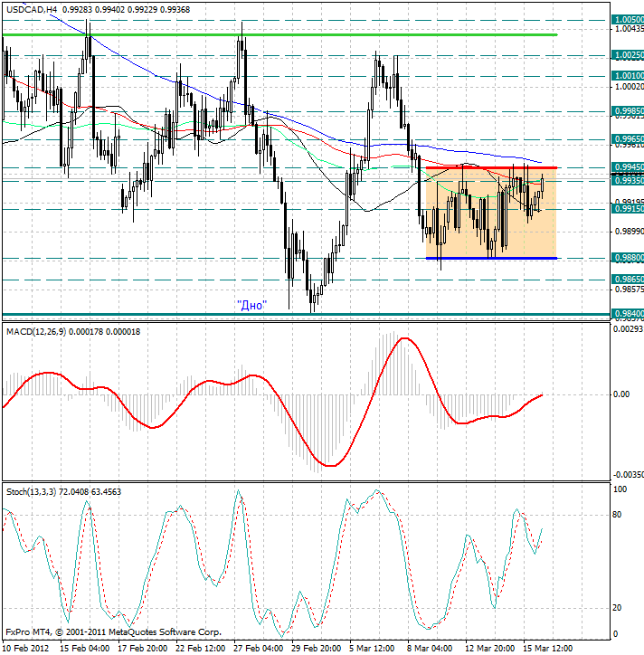The width and height of the screenshot is (644, 655).
Task: Click the 0.98400 price level label
Action: (628, 314)
